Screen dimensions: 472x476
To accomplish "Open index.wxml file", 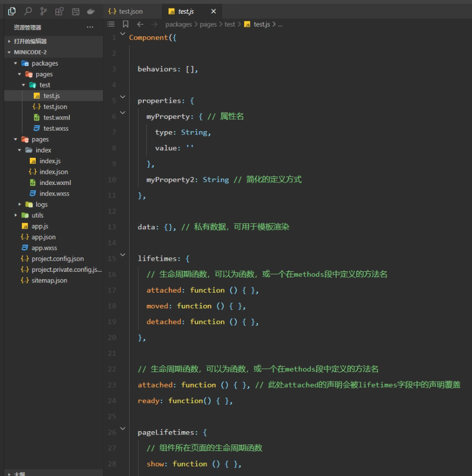I will pos(53,183).
